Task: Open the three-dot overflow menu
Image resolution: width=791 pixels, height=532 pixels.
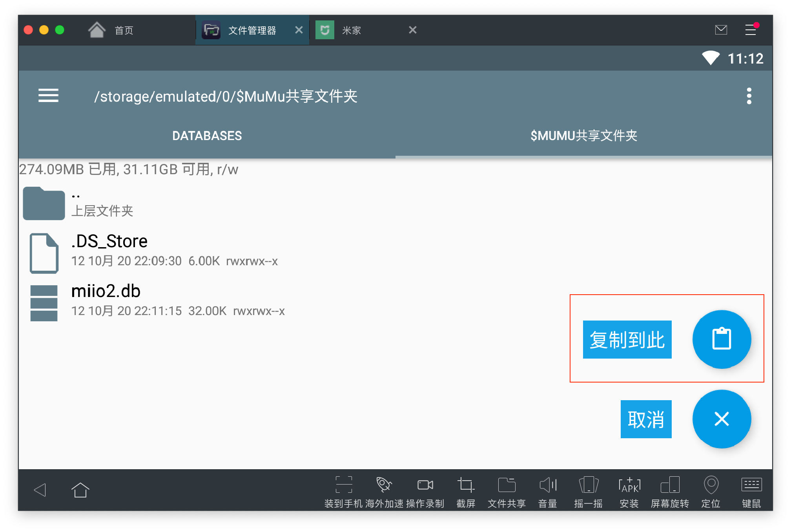Action: [749, 96]
